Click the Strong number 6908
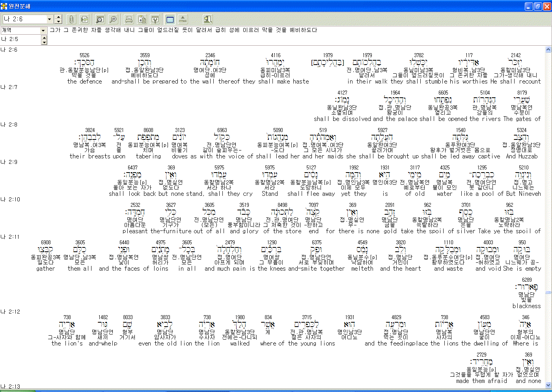Viewport: 552px width, 392px height. click(46, 243)
